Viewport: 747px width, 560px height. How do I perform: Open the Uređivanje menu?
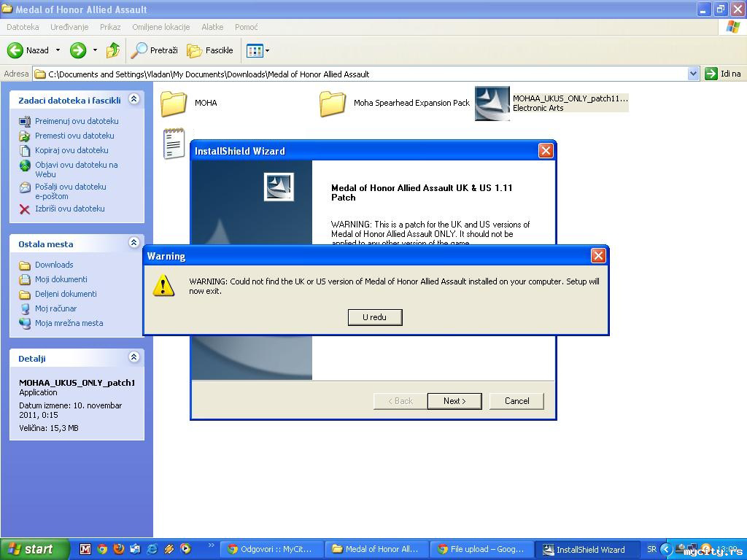tap(69, 27)
